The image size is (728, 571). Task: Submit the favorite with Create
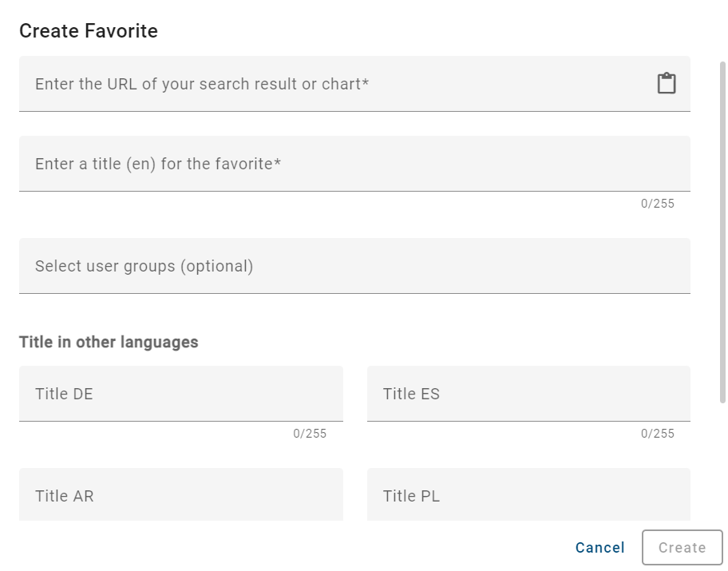tap(682, 548)
